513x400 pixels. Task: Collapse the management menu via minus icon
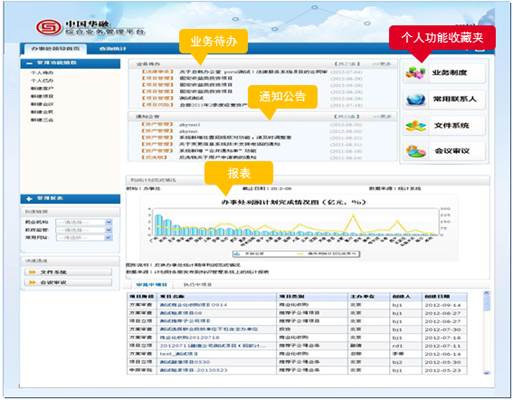tap(29, 63)
